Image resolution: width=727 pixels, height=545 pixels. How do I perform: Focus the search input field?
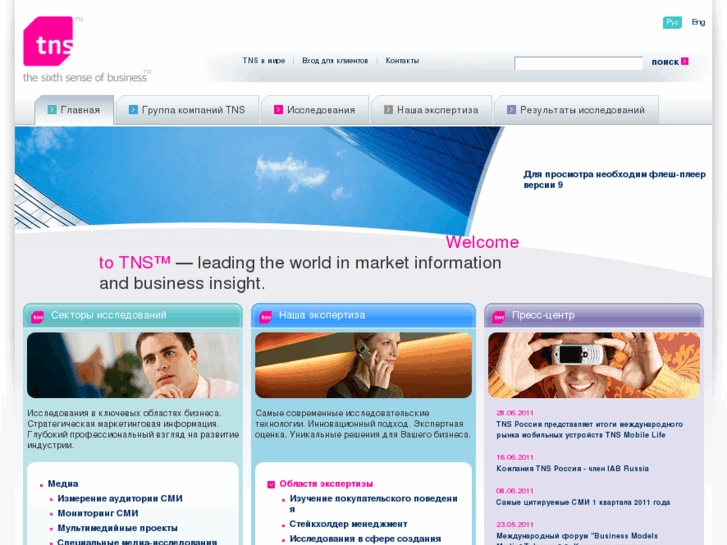click(x=578, y=63)
